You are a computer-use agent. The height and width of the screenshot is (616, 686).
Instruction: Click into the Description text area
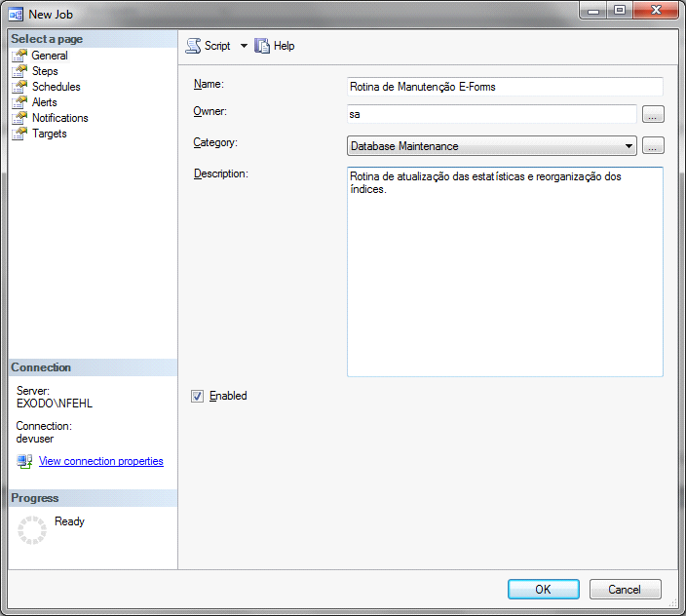[505, 272]
